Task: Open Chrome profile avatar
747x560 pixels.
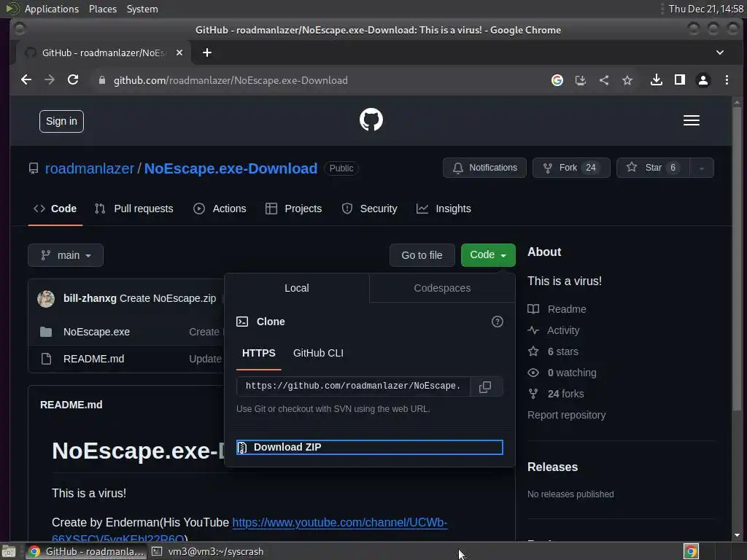Action: pos(703,80)
